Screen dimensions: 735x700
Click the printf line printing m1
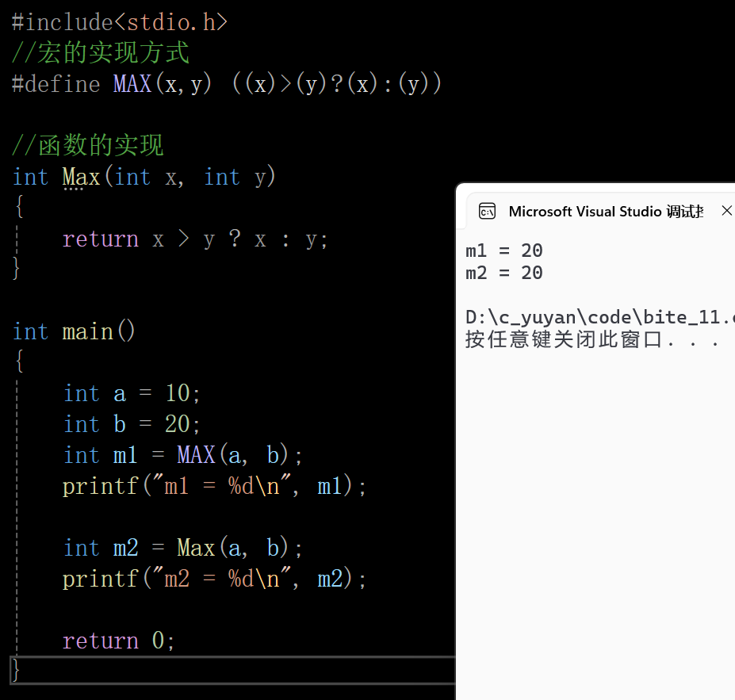coord(214,486)
